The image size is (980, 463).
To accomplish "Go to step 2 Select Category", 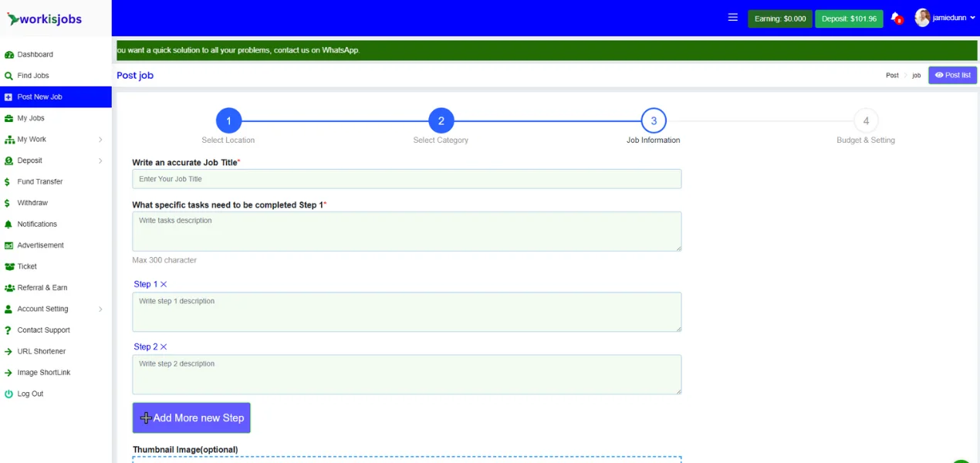I will coord(441,121).
